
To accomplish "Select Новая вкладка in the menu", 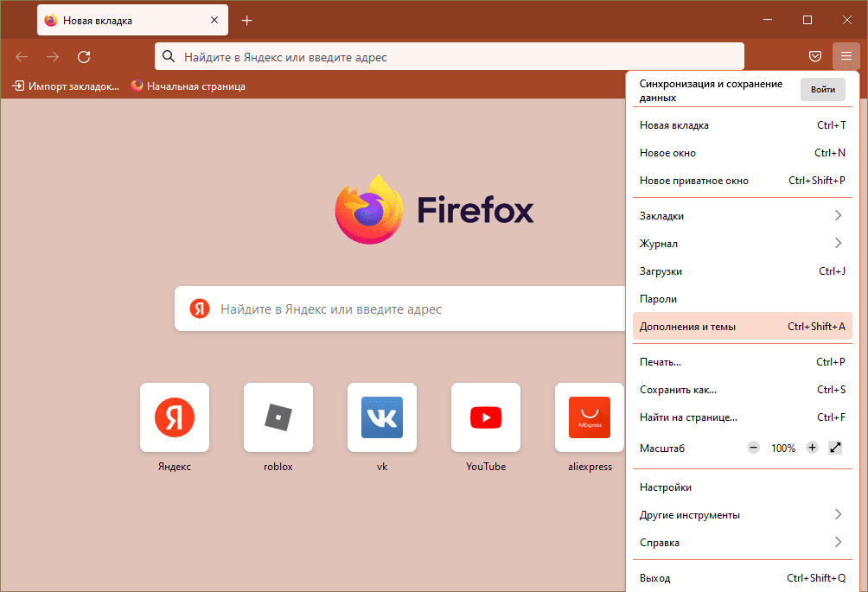I will tap(743, 125).
